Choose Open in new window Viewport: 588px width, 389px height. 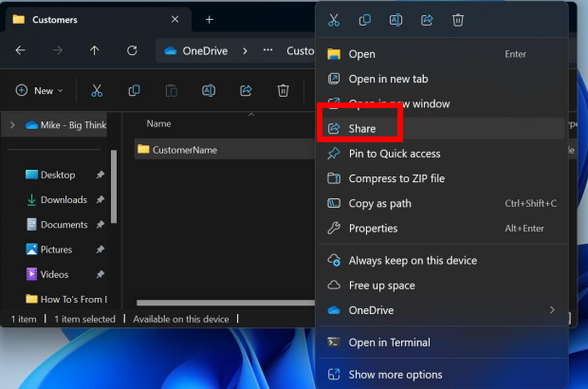(x=442, y=103)
